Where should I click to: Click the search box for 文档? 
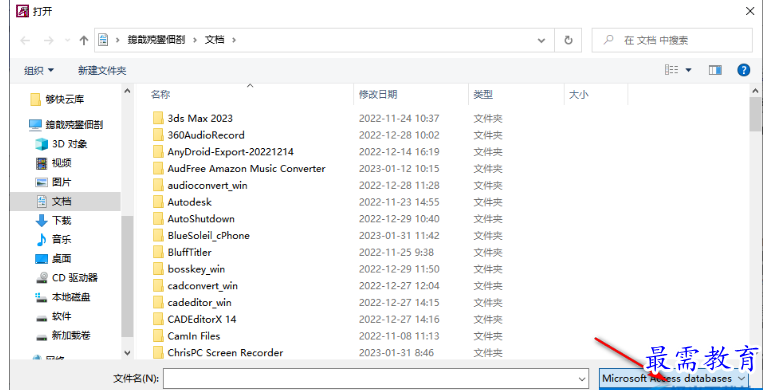(x=672, y=40)
